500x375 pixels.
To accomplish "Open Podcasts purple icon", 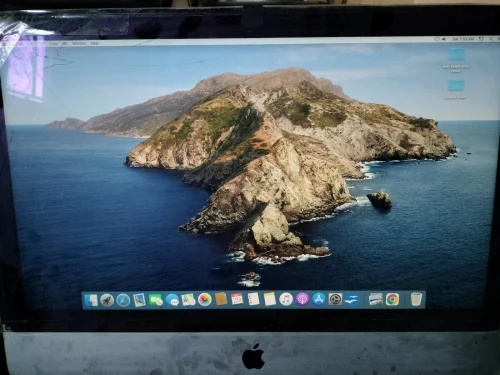I will tap(302, 299).
